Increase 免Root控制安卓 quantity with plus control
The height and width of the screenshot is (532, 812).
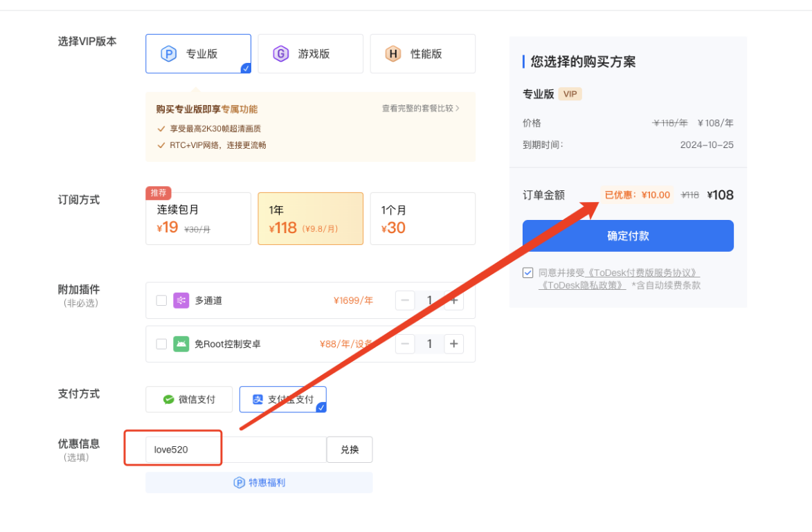click(454, 343)
